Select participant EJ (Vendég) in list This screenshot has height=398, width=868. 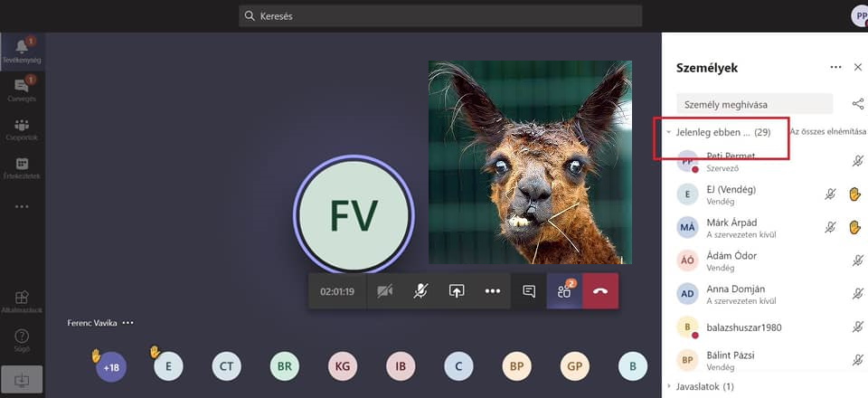(767, 194)
